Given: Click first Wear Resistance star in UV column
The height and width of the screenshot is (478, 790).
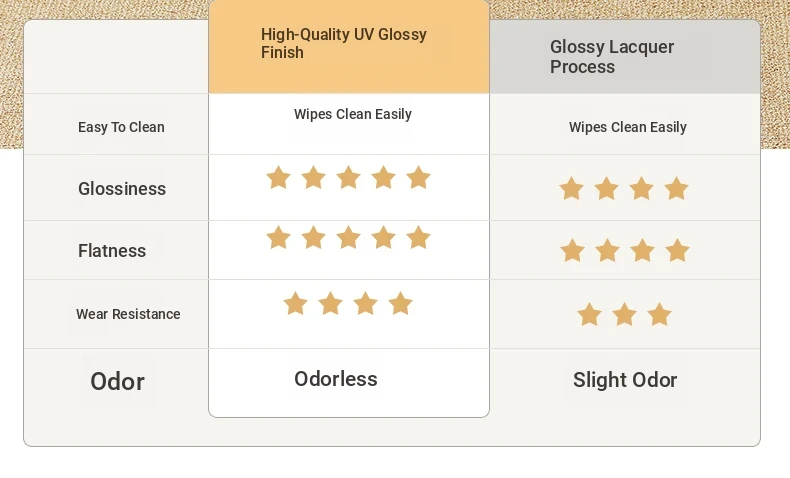Looking at the screenshot, I should click(x=295, y=303).
